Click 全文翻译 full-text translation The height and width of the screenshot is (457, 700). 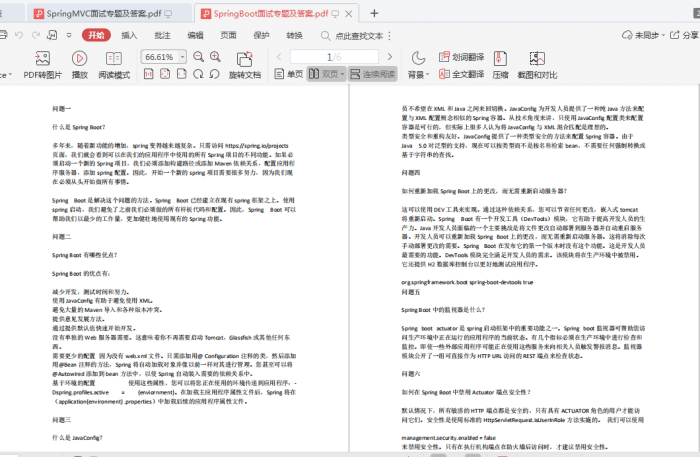(461, 74)
